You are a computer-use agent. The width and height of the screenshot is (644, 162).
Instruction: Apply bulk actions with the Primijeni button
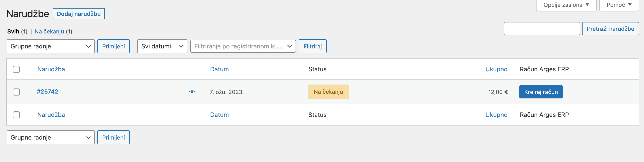coord(113,46)
